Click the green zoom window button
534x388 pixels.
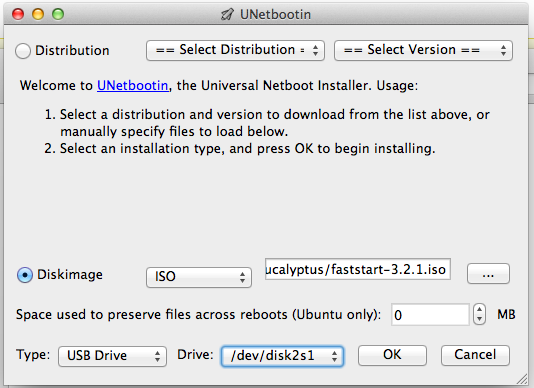(58, 14)
